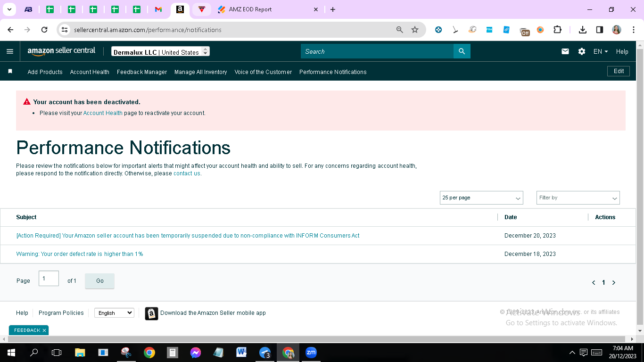
Task: Toggle the Chrome side panel
Action: coord(600,30)
